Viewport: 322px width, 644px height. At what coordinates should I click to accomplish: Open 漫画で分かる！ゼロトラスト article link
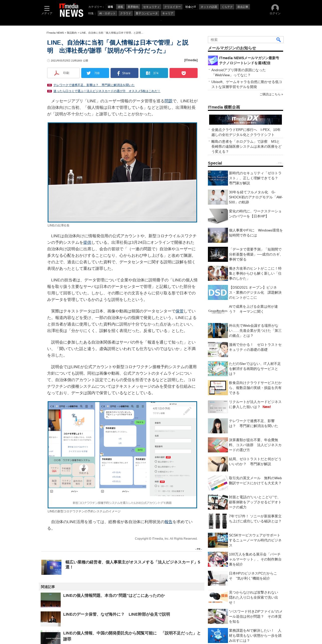click(255, 347)
